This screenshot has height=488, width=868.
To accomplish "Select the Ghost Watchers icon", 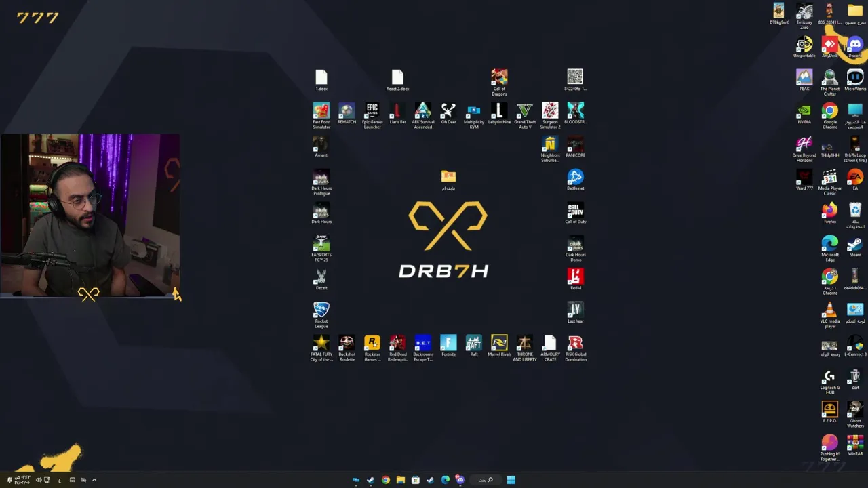I will click(x=854, y=414).
